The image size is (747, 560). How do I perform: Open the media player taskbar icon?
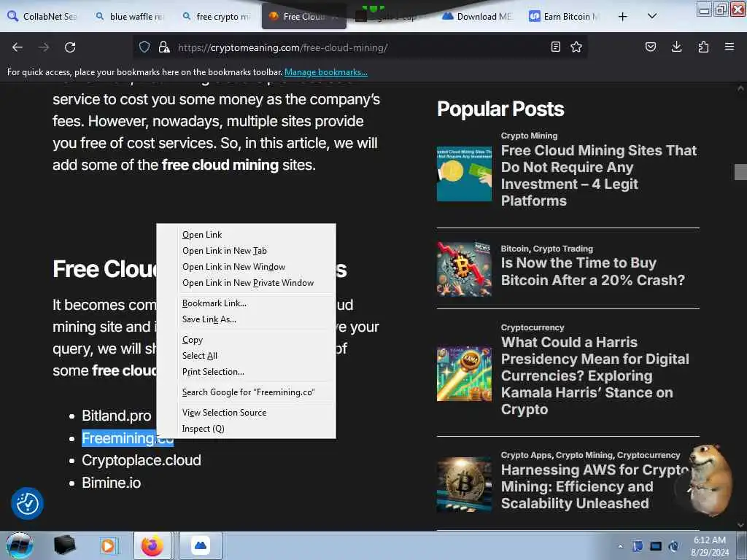click(x=108, y=545)
